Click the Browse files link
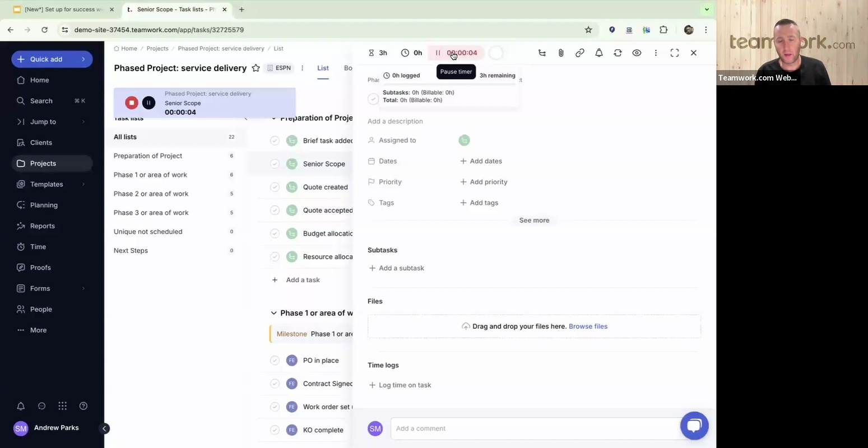This screenshot has height=448, width=868. click(x=588, y=326)
